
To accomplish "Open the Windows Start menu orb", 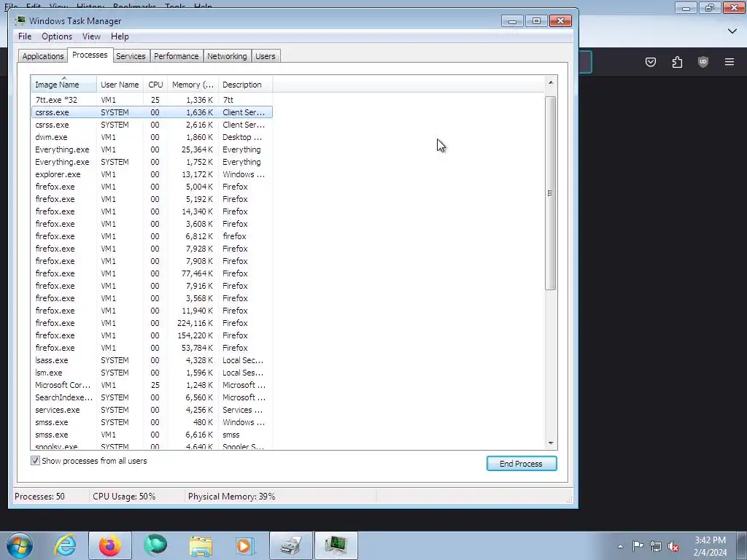I will tap(20, 545).
